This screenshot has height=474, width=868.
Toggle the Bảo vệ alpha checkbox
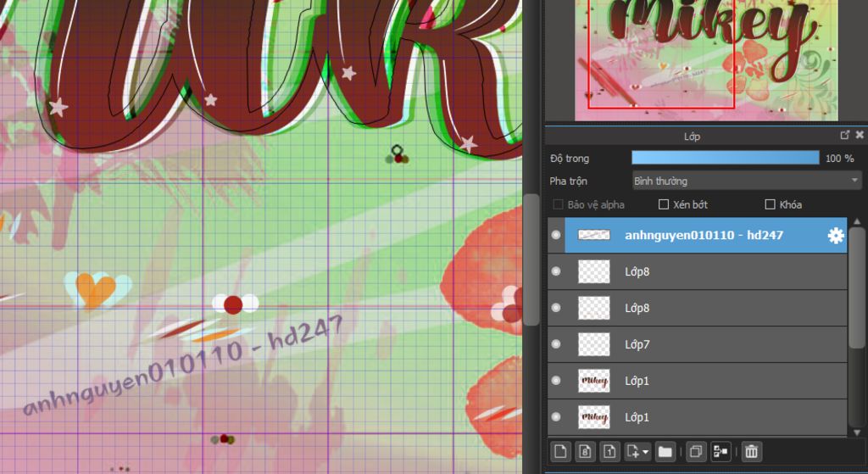(558, 204)
